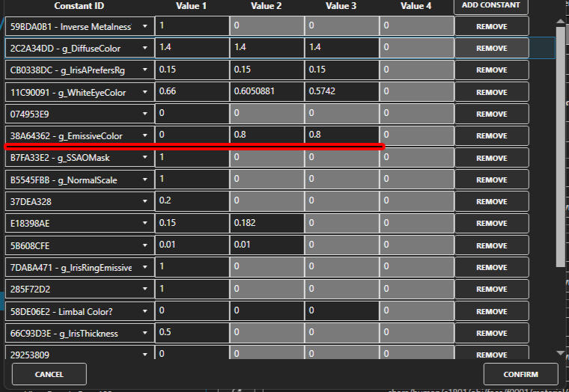
Task: Confirm the shader constant changes
Action: click(x=520, y=374)
